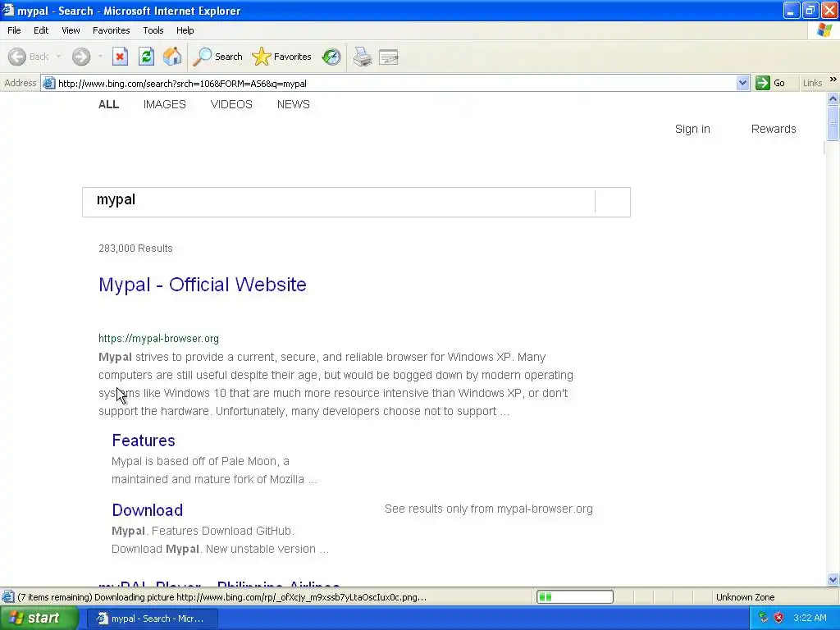Click the scrollbar down arrow

click(833, 580)
